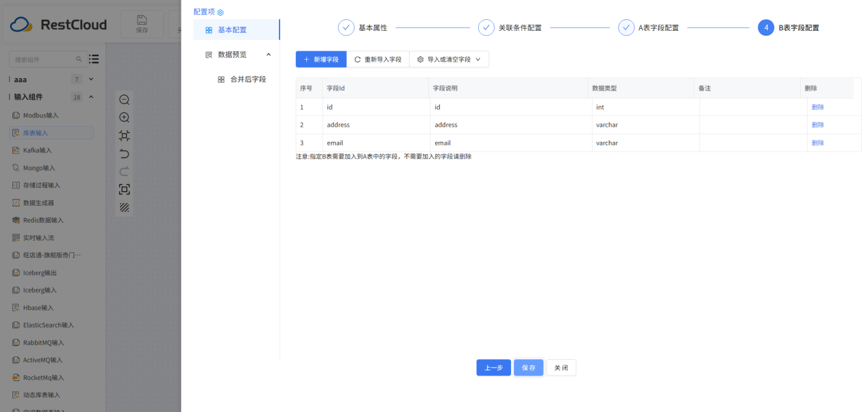Click the fit-to-canvas icon
The width and height of the screenshot is (868, 412).
click(124, 136)
